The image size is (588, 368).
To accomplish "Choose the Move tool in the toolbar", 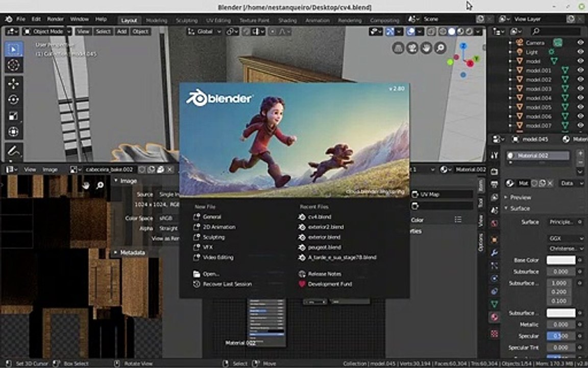I will click(x=13, y=83).
